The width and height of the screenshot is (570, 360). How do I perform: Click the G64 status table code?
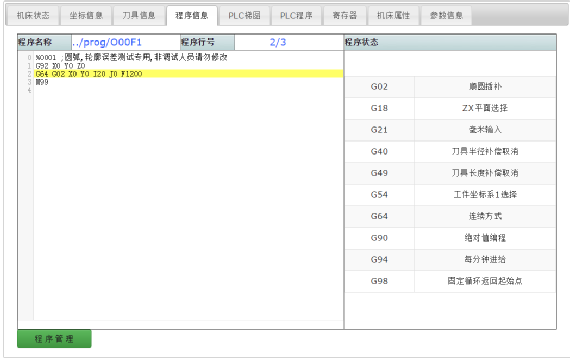379,217
